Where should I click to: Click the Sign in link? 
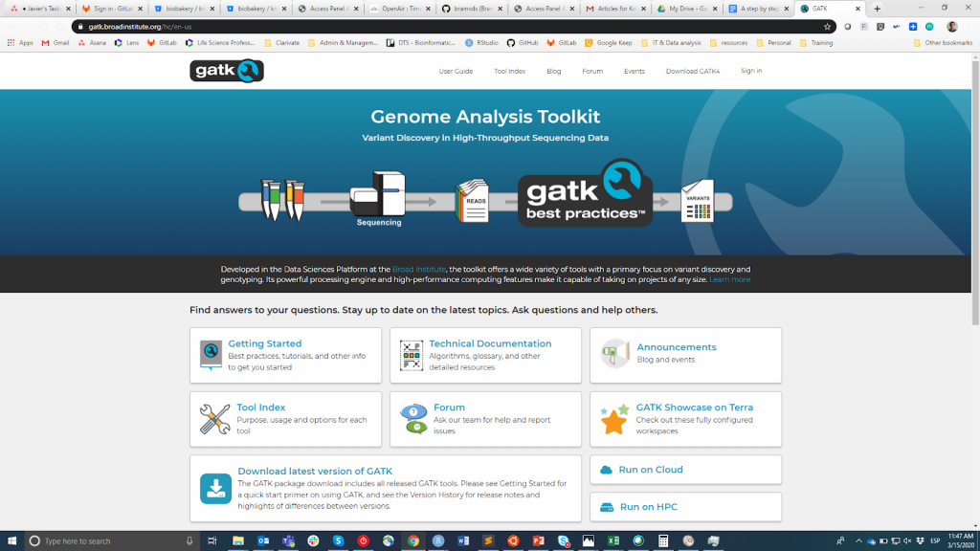[751, 71]
